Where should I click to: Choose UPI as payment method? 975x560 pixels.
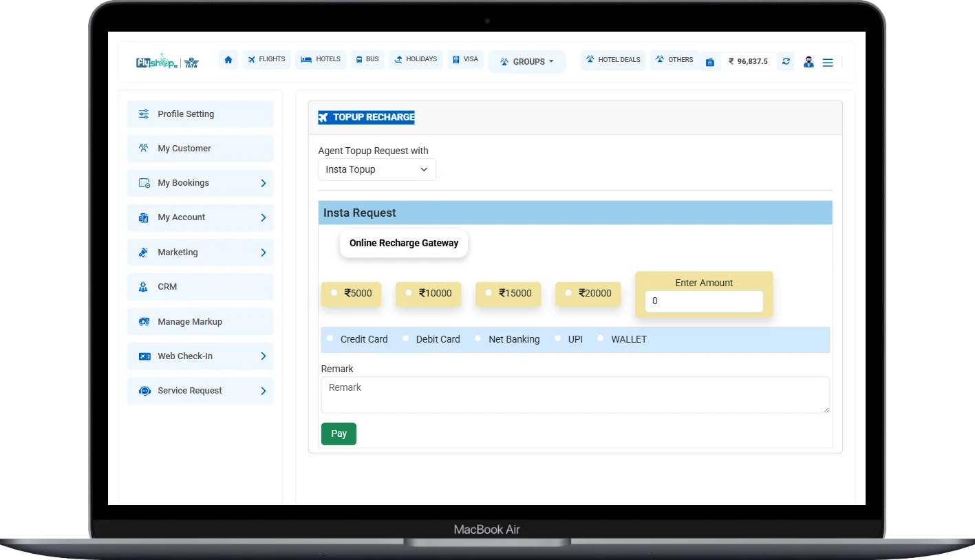click(558, 338)
